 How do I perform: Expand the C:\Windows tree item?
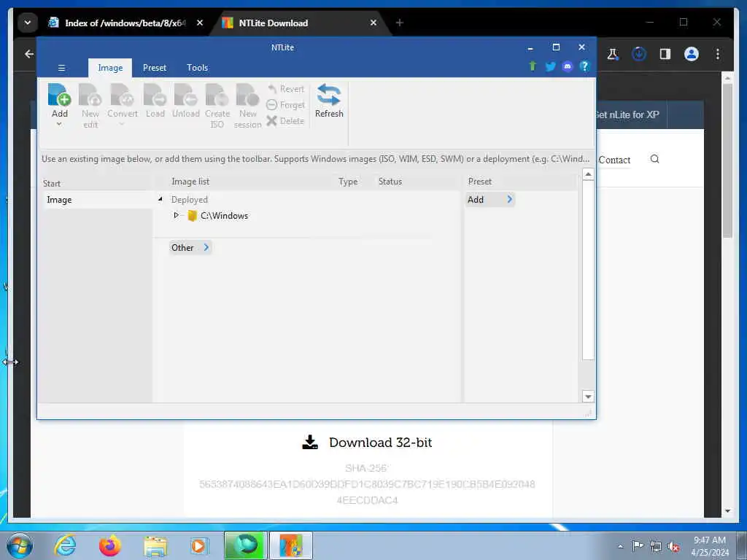(176, 215)
